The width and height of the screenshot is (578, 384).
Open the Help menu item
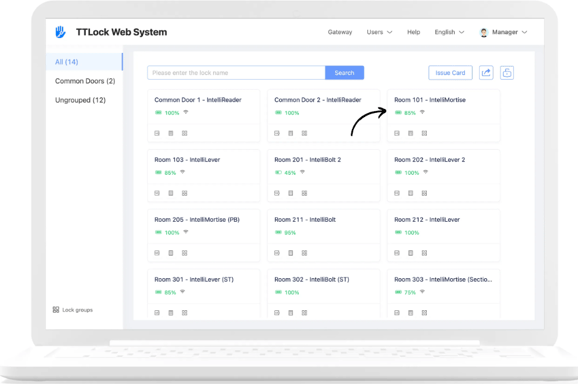pyautogui.click(x=414, y=32)
